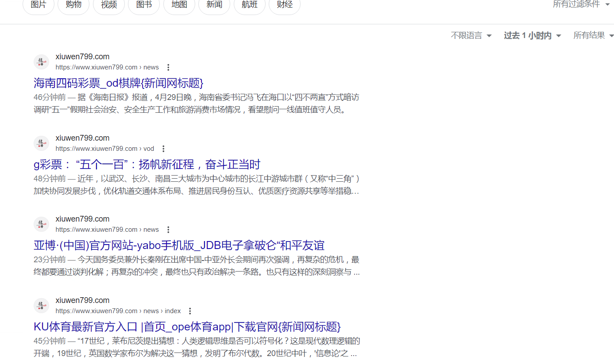Click the xiuwen799.com site name above 亚博
Screen dimensions: 614x364
tap(82, 219)
